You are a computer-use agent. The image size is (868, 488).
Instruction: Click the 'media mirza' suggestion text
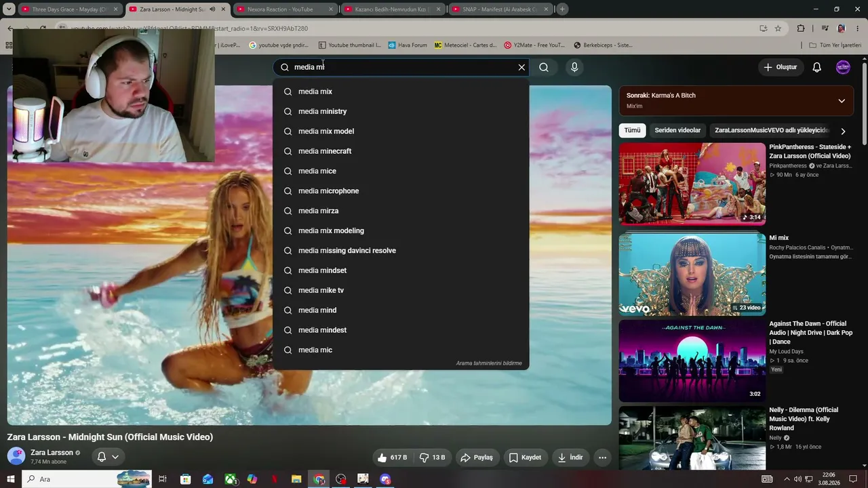318,211
